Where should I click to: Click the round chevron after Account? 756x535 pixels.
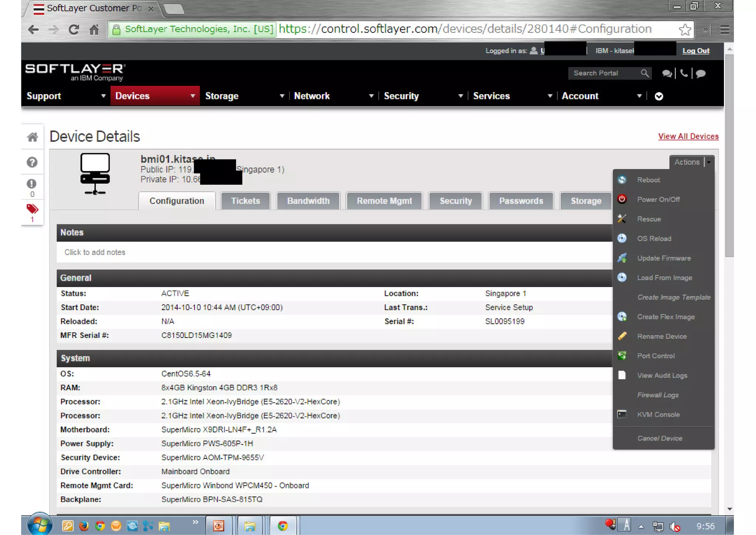coord(659,96)
